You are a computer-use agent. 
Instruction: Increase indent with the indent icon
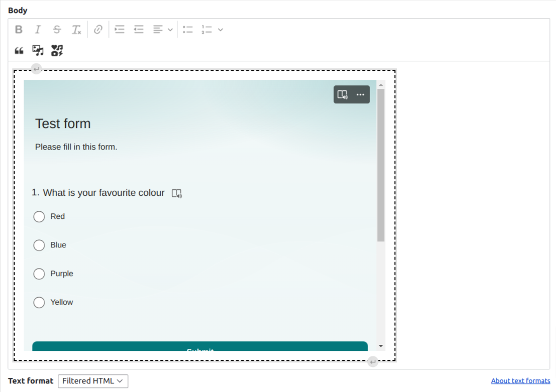click(x=119, y=29)
